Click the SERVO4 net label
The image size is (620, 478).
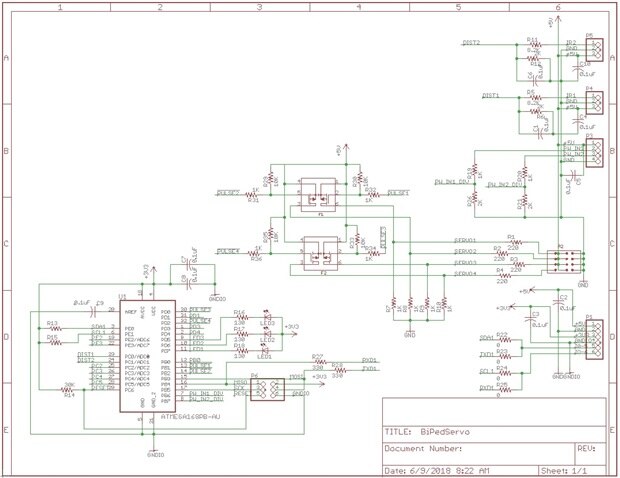(x=465, y=273)
